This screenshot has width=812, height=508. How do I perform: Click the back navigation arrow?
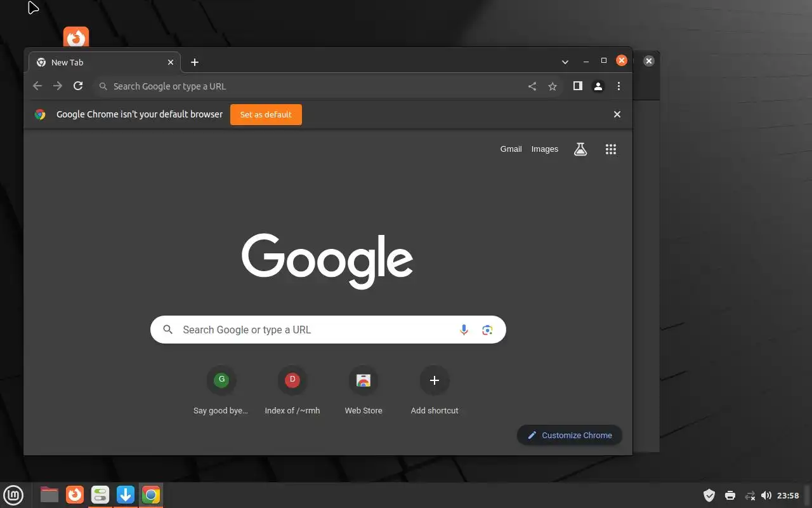pyautogui.click(x=37, y=86)
